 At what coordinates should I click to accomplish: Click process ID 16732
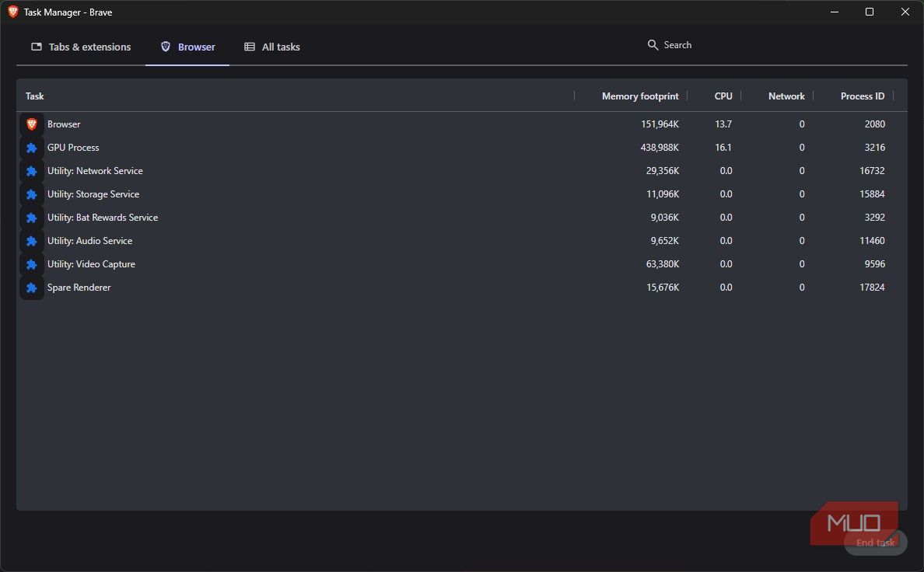[x=872, y=171]
